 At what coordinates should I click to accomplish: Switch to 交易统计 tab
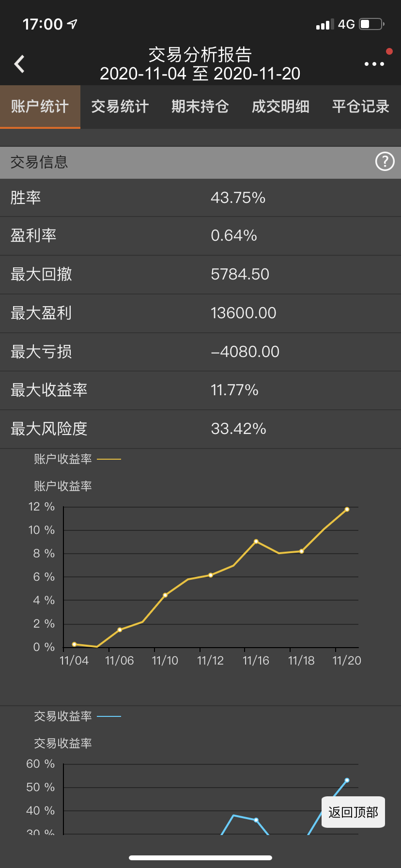120,107
